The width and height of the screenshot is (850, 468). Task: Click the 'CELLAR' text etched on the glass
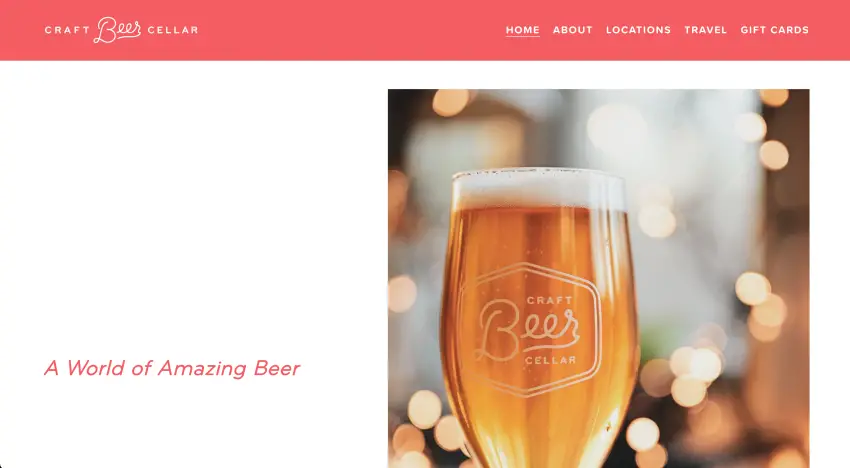click(x=550, y=360)
